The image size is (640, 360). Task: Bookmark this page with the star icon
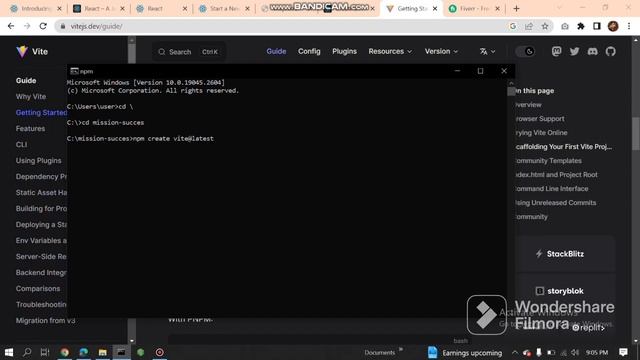pyautogui.click(x=544, y=26)
